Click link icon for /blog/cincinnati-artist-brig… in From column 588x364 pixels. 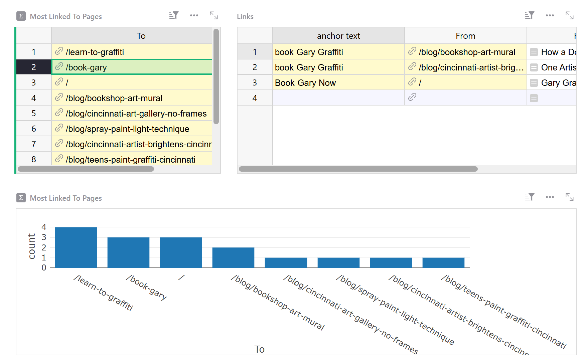[412, 66]
